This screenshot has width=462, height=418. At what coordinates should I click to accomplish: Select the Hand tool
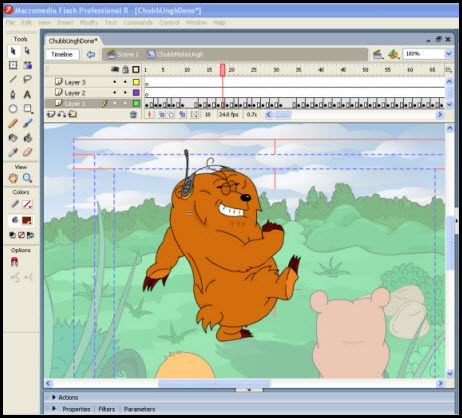[13, 178]
